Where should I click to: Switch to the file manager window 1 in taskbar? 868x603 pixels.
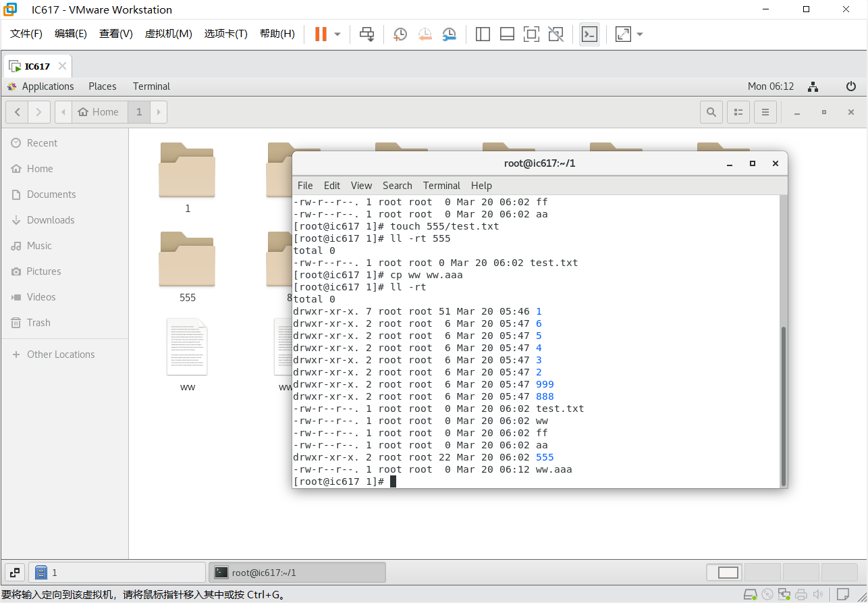[x=117, y=573]
